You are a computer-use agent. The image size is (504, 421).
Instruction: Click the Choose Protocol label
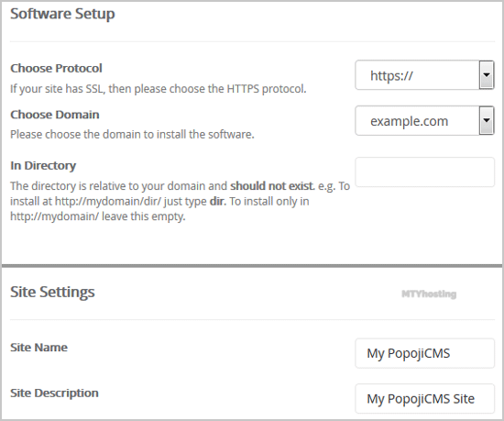tap(56, 68)
